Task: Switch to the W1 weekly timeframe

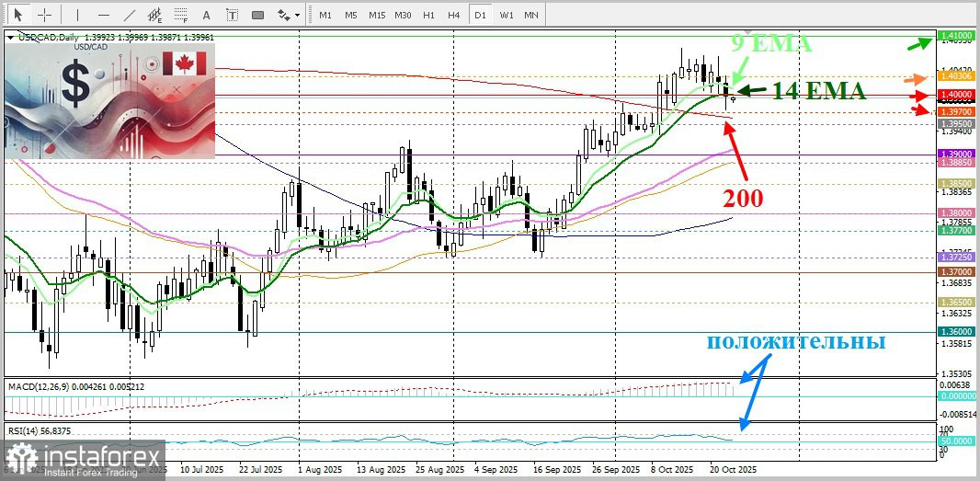Action: (507, 15)
